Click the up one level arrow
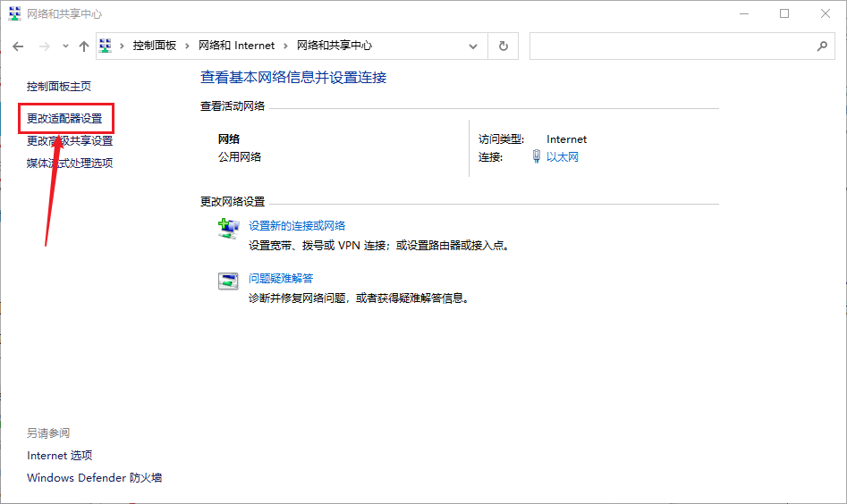 (x=84, y=46)
